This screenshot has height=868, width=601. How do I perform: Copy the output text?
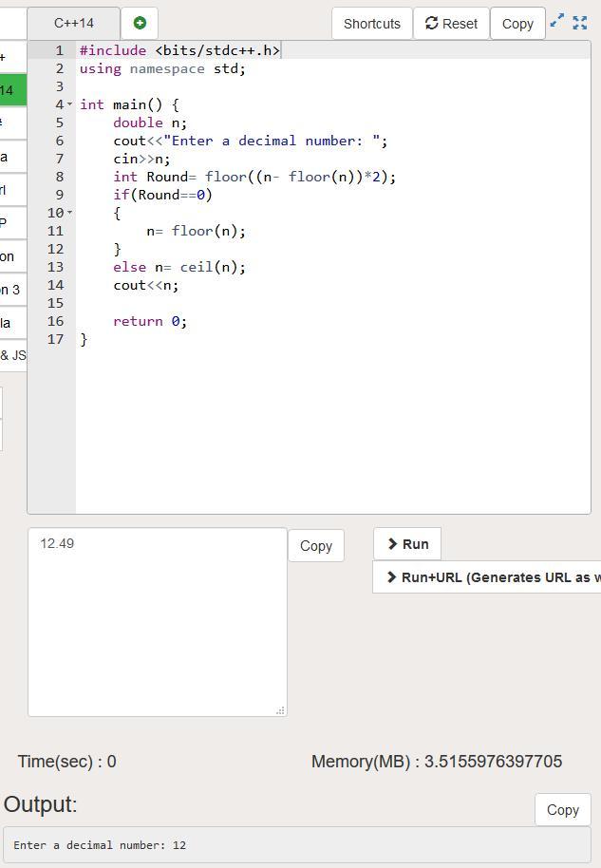click(x=563, y=810)
